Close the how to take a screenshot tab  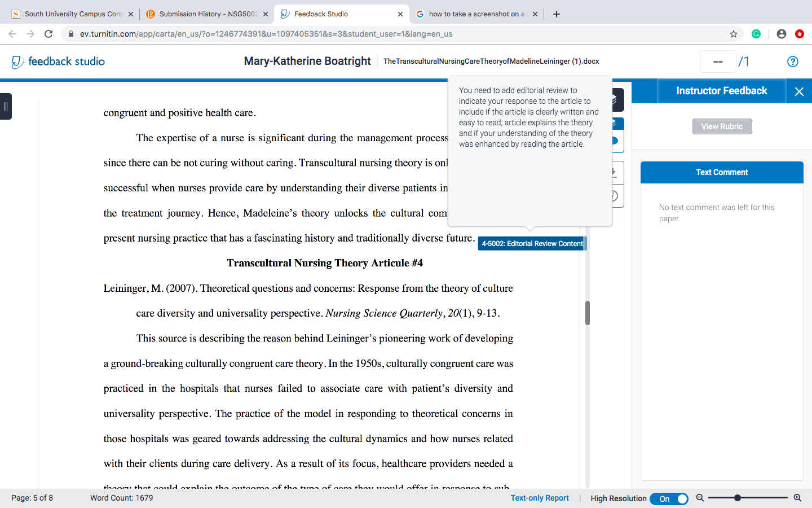pos(535,14)
